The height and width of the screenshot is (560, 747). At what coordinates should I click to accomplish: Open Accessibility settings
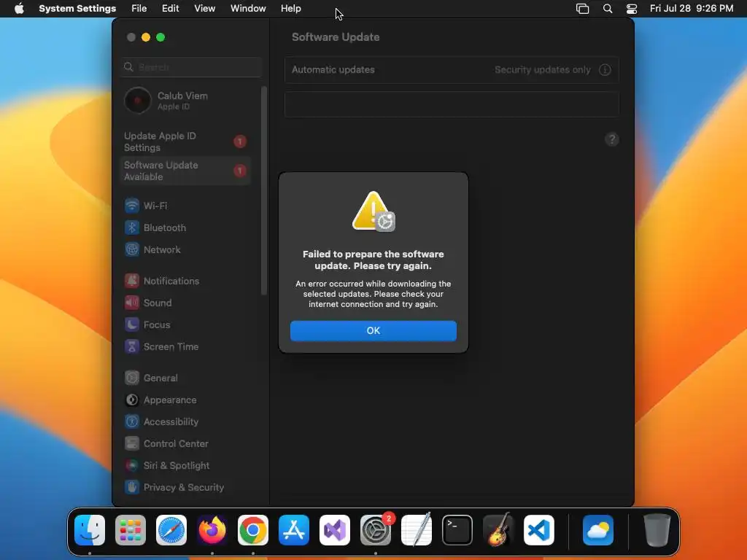[186, 422]
